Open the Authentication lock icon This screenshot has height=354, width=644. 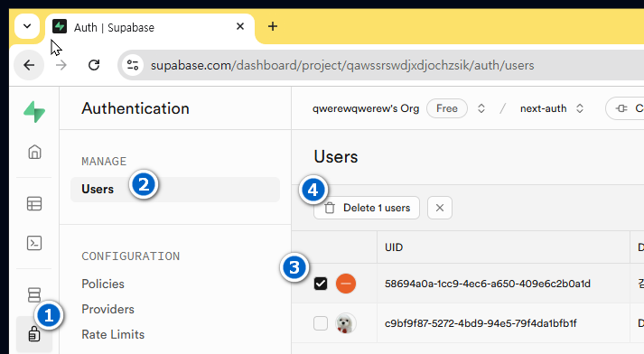34,334
